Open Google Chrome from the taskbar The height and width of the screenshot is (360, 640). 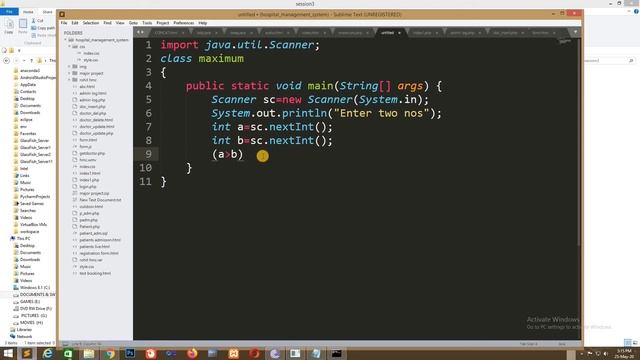click(109, 353)
